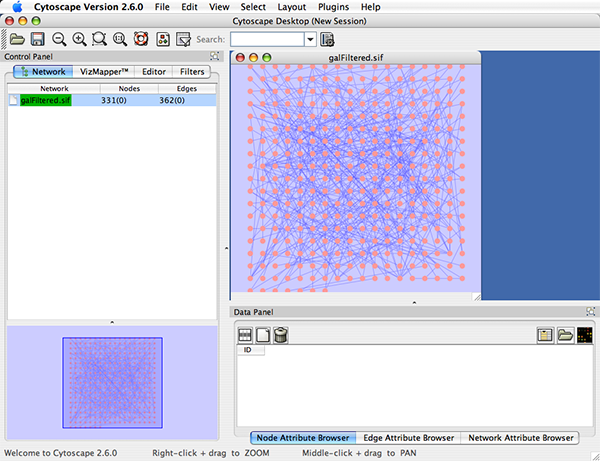This screenshot has height=461, width=600.
Task: Click the Create New Attribute icon
Action: point(263,335)
